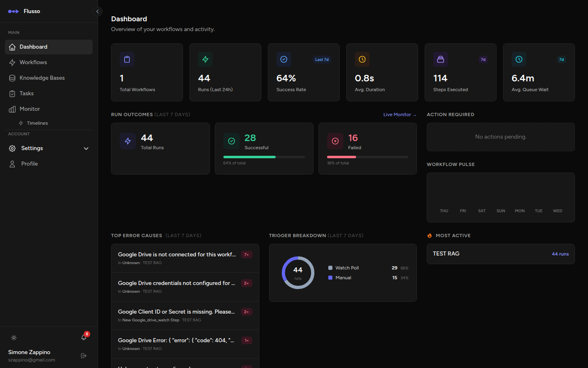Click the Workflows lightning icon

(x=12, y=63)
